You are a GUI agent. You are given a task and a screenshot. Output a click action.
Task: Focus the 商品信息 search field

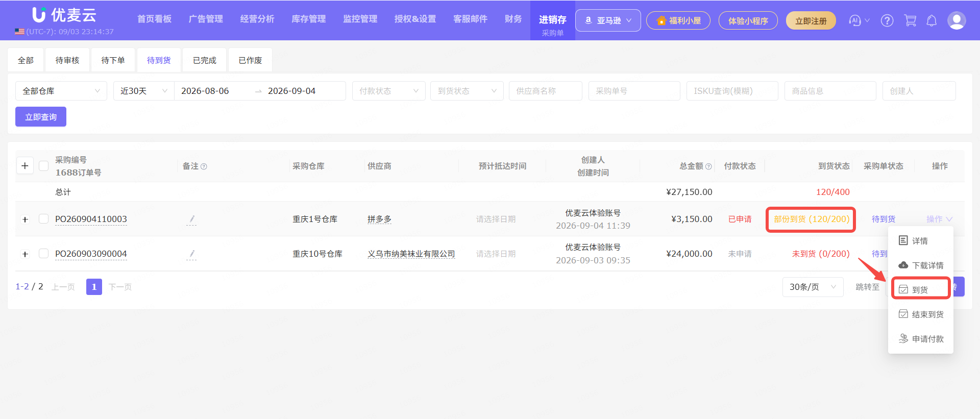(x=830, y=91)
